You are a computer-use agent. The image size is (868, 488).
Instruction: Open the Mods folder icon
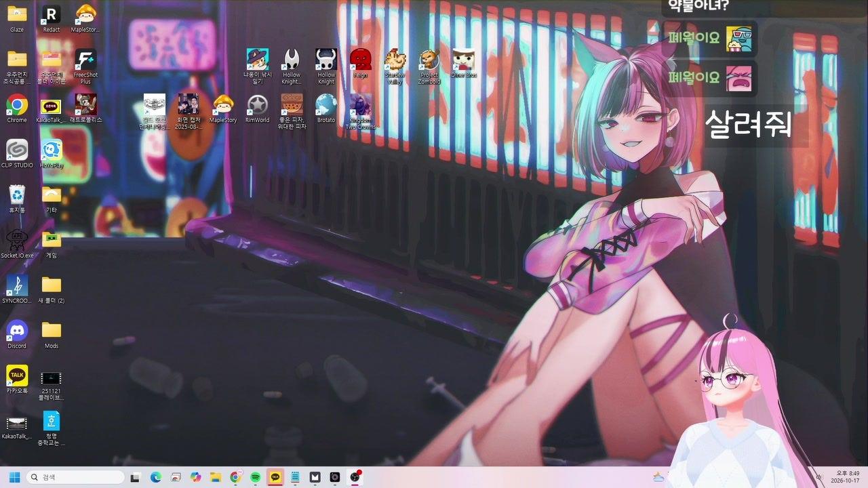pyautogui.click(x=52, y=335)
